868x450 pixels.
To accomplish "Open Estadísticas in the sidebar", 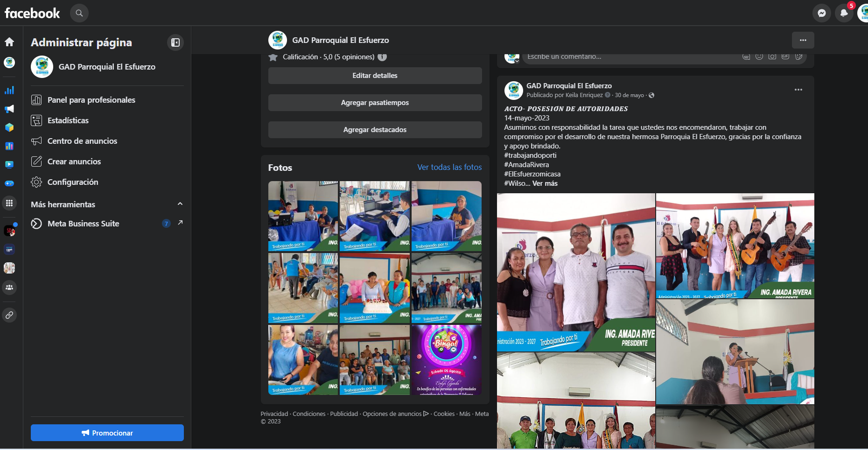I will pos(68,120).
